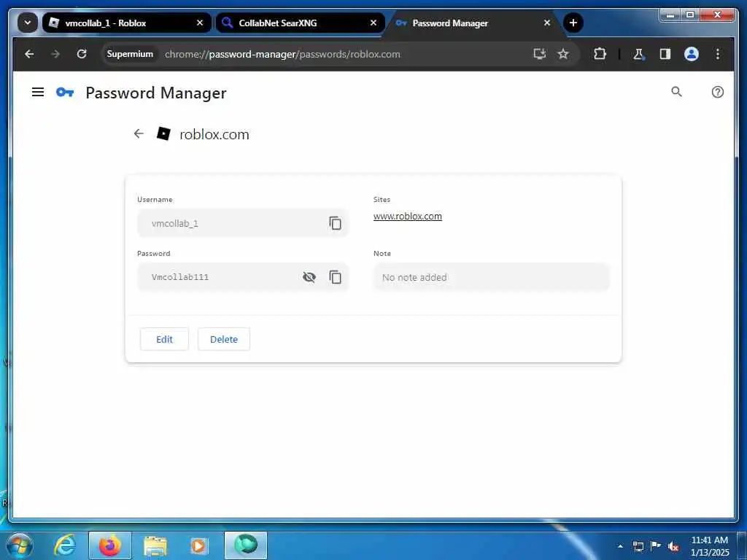Click the Delete button
The width and height of the screenshot is (747, 560).
pos(224,339)
